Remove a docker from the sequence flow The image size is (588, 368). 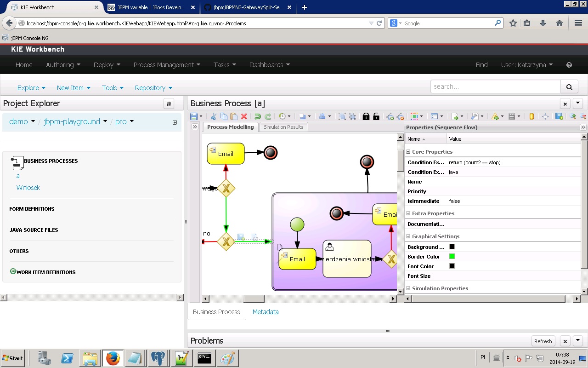click(400, 116)
